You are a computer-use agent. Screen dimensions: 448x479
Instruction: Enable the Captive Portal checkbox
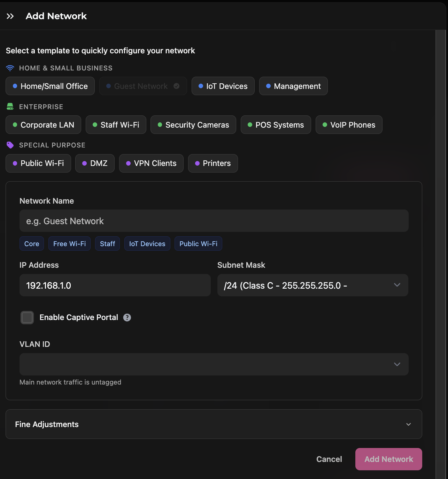click(x=27, y=318)
